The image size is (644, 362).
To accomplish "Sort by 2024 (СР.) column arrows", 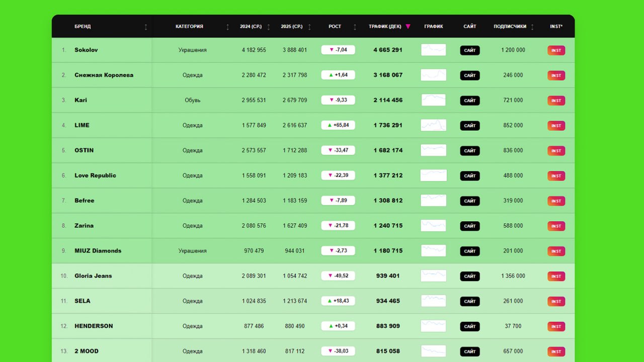I will [268, 27].
